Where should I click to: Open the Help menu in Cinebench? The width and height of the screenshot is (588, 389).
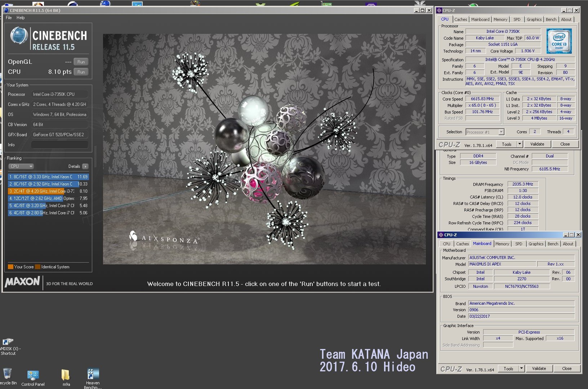click(21, 18)
